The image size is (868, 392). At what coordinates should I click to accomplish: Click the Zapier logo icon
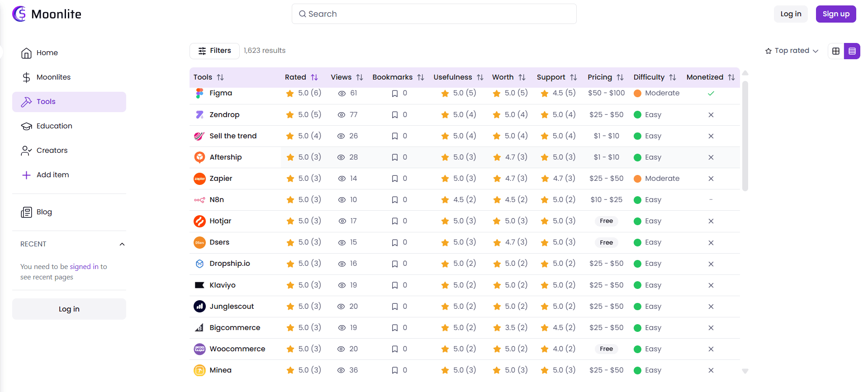pyautogui.click(x=199, y=179)
